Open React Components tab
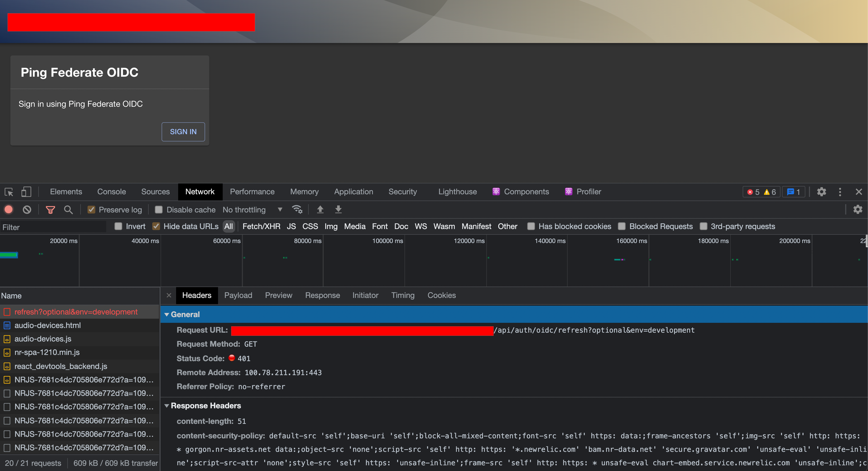The width and height of the screenshot is (868, 471). 521,192
